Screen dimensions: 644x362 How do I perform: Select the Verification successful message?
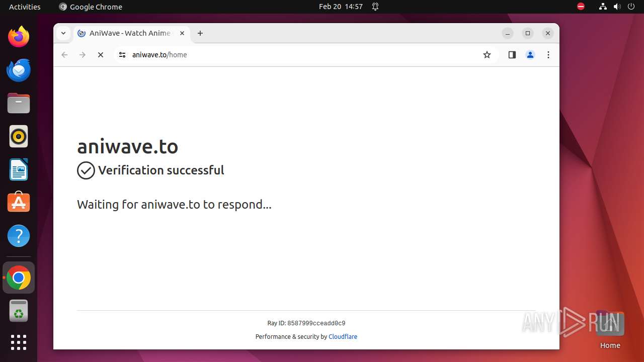[161, 170]
